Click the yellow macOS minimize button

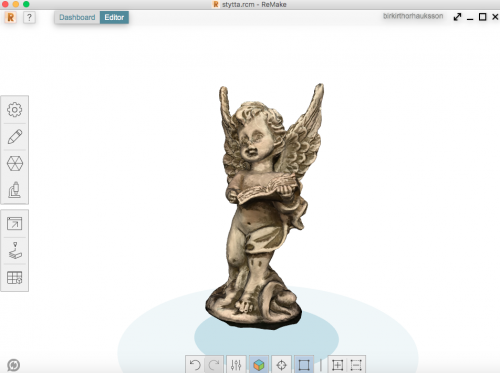pos(16,4)
